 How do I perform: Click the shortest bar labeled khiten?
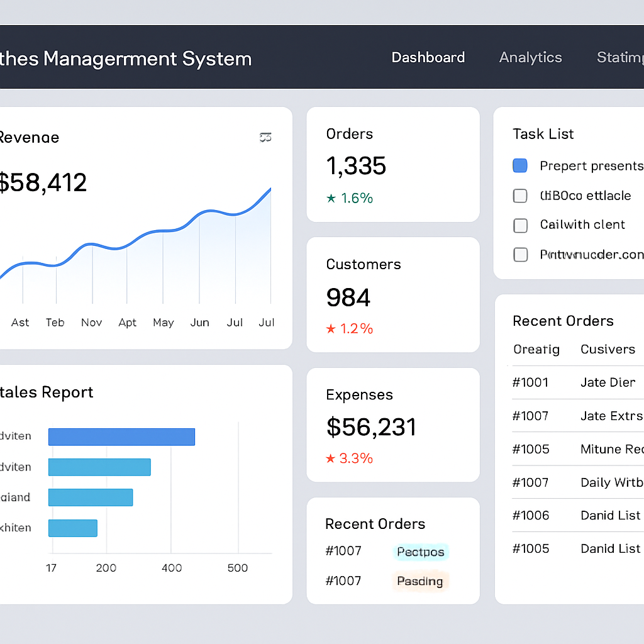click(73, 528)
